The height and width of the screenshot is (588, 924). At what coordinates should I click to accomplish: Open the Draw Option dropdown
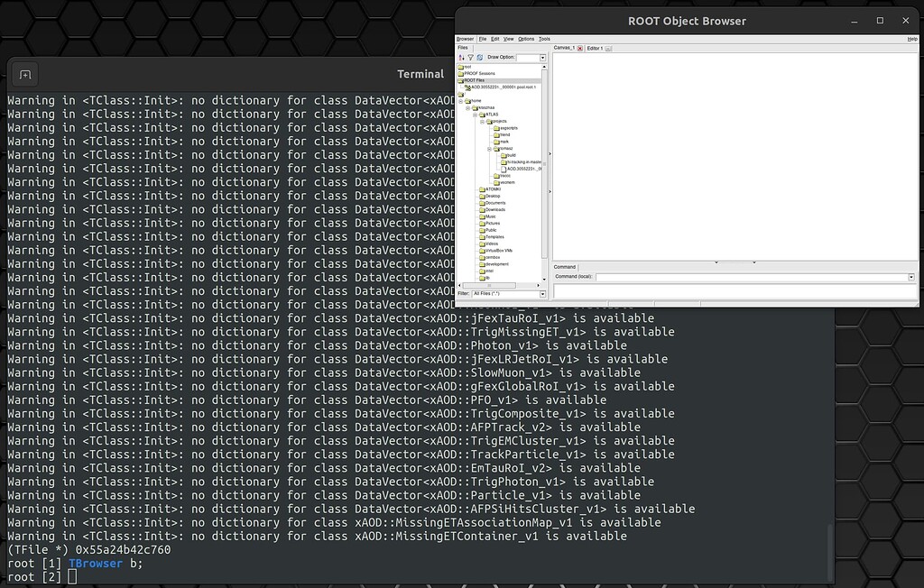[x=542, y=58]
